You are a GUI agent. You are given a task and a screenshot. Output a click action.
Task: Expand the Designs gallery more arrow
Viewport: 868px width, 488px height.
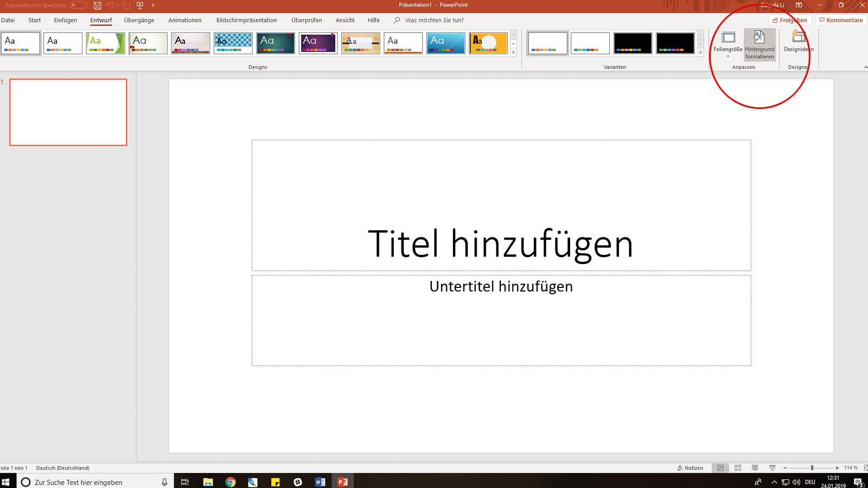(513, 53)
